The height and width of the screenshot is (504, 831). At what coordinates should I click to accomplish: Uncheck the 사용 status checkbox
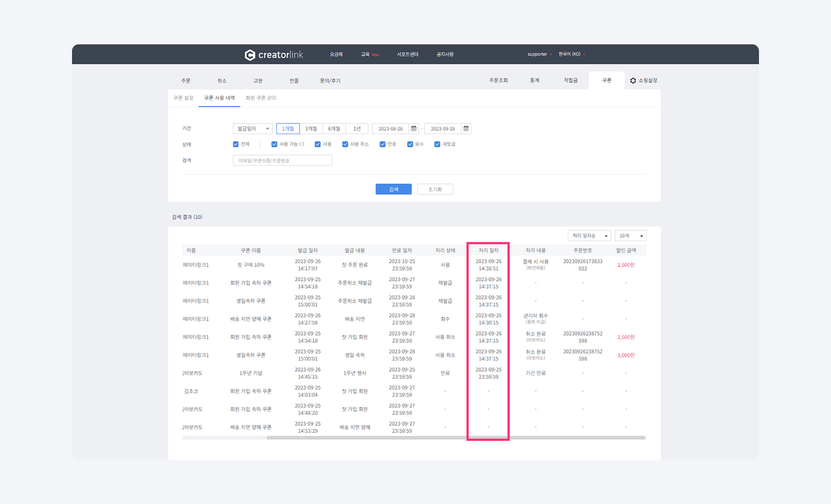(x=317, y=144)
